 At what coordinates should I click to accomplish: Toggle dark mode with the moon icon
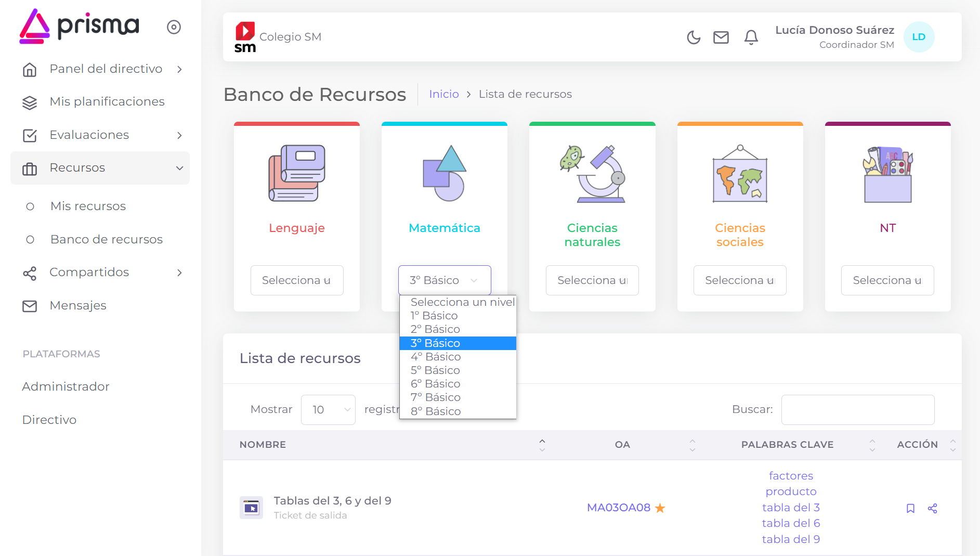[694, 37]
